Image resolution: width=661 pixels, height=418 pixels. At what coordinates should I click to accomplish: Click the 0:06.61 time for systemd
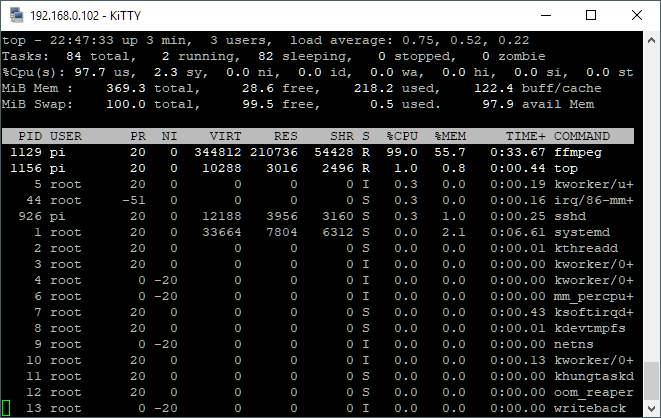pos(518,232)
